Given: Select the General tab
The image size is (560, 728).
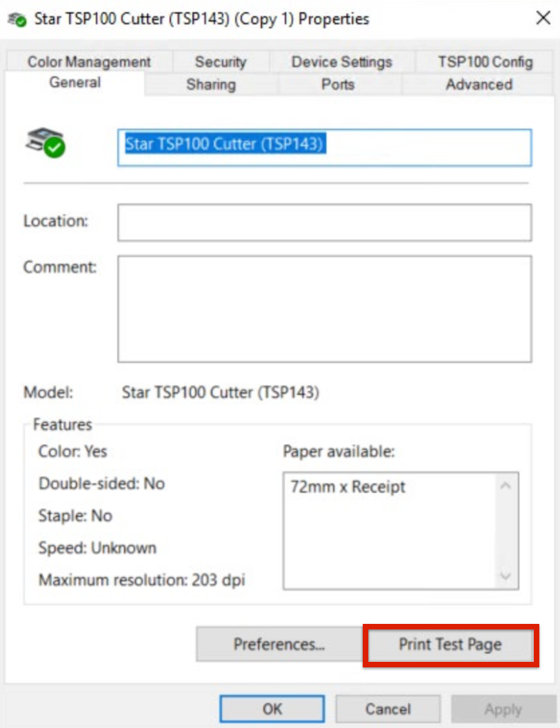Looking at the screenshot, I should pos(74,83).
